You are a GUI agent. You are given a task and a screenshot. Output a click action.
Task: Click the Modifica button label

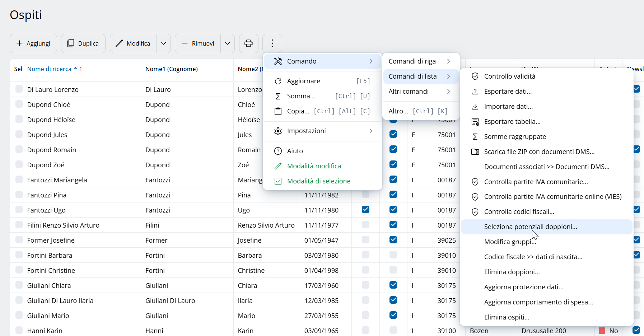(x=138, y=43)
